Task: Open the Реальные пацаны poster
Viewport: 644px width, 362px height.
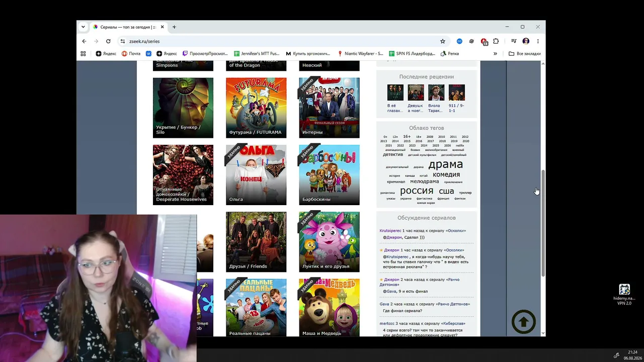Action: pyautogui.click(x=256, y=308)
